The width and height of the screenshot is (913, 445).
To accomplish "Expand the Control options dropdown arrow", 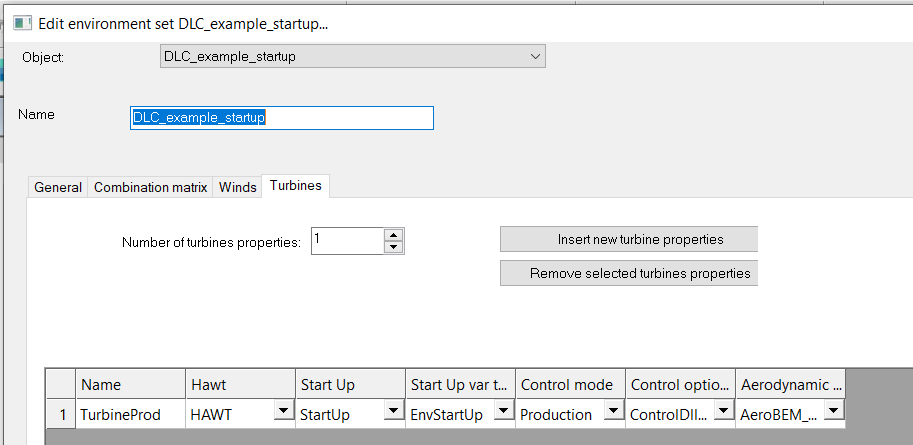I will 723,414.
